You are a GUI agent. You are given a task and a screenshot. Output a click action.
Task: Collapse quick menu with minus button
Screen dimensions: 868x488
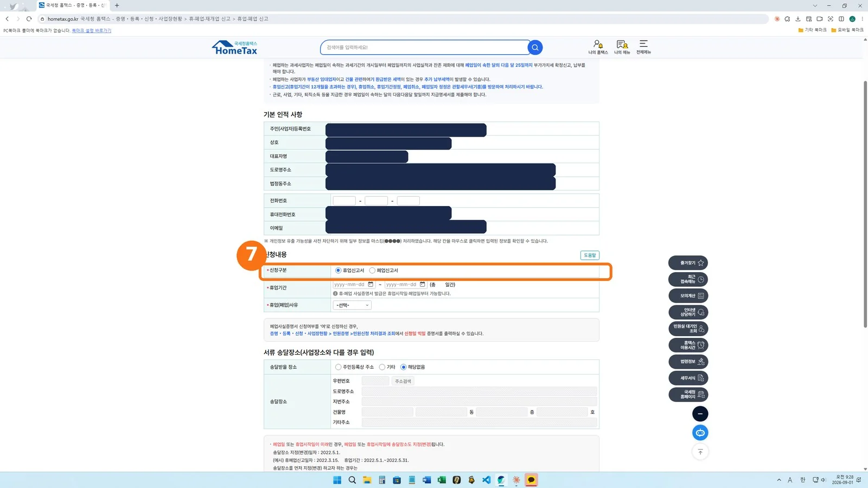click(x=700, y=414)
